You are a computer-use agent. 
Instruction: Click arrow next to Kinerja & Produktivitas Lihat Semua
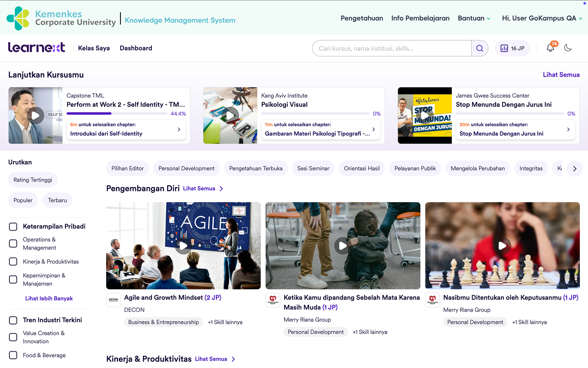tap(233, 359)
